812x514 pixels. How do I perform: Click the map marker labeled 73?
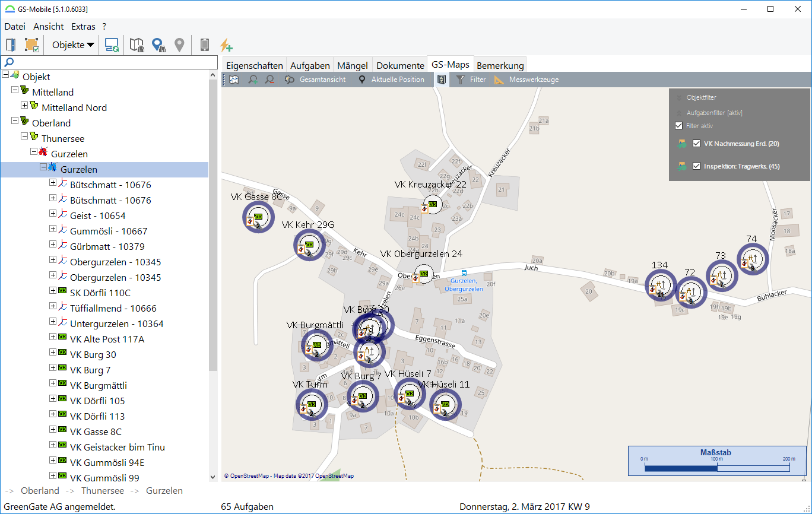[722, 276]
